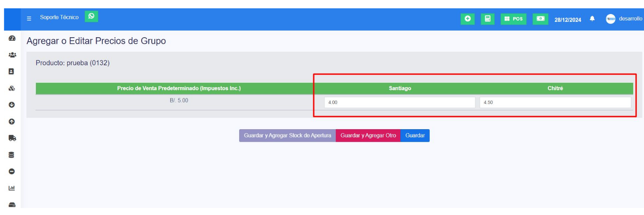The height and width of the screenshot is (215, 644).
Task: Toggle the hamburger sidebar menu
Action: (x=29, y=18)
